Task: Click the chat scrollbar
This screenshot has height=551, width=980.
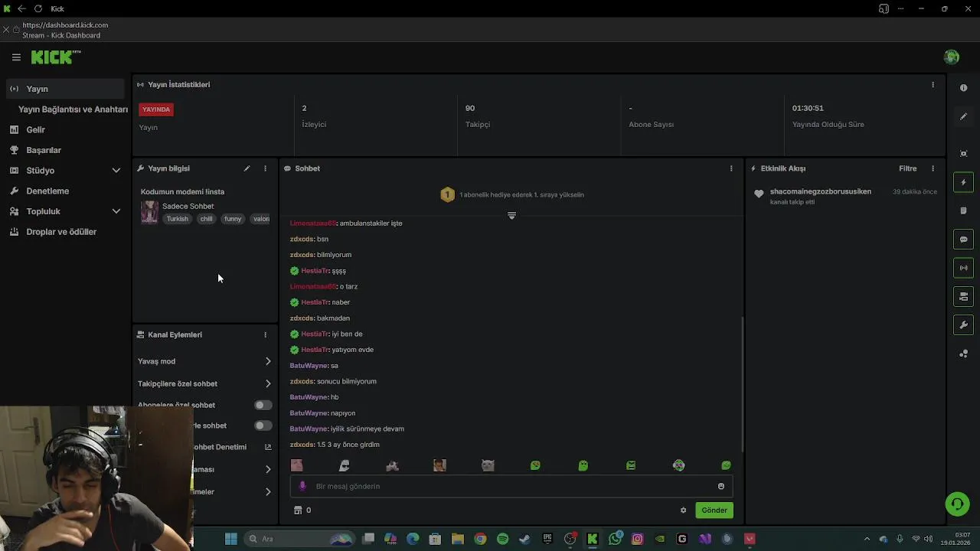Action: (742, 384)
